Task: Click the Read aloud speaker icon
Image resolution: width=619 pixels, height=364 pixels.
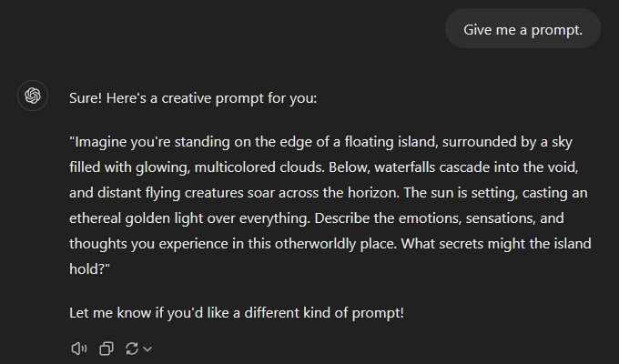Action: (79, 349)
